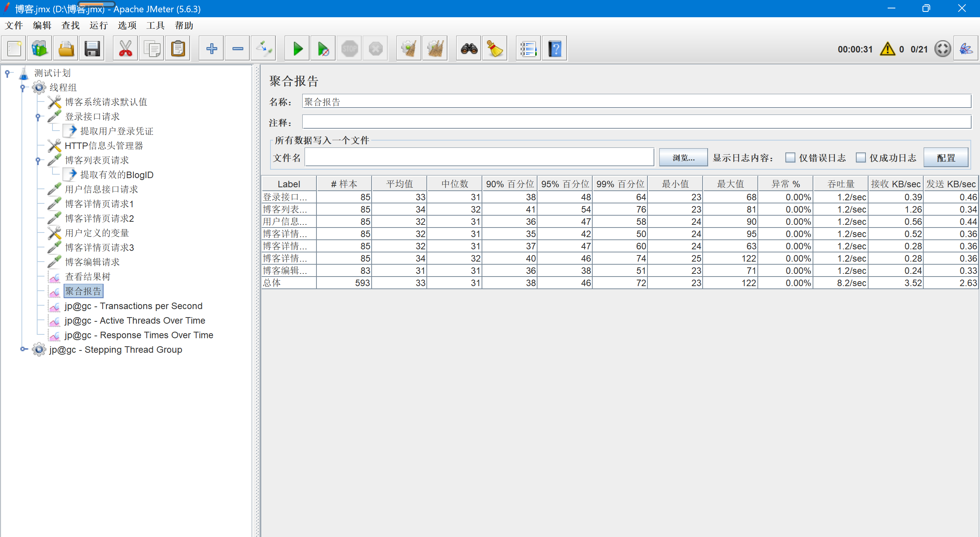Expand the jp@gc Stepping Thread Group node
This screenshot has height=537, width=980.
coord(23,349)
